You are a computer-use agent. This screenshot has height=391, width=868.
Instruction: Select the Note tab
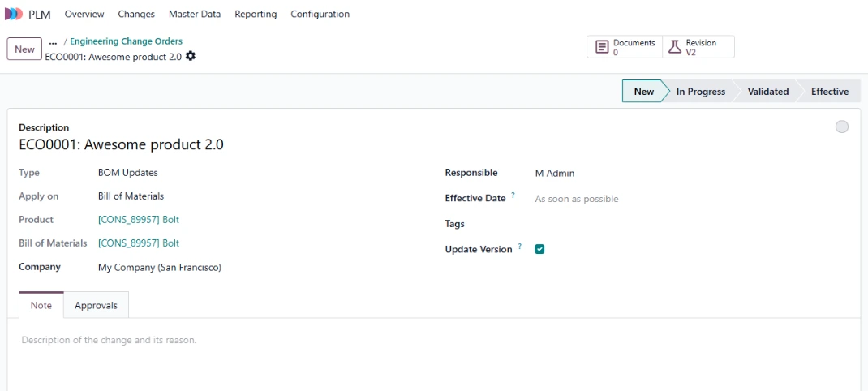click(41, 305)
